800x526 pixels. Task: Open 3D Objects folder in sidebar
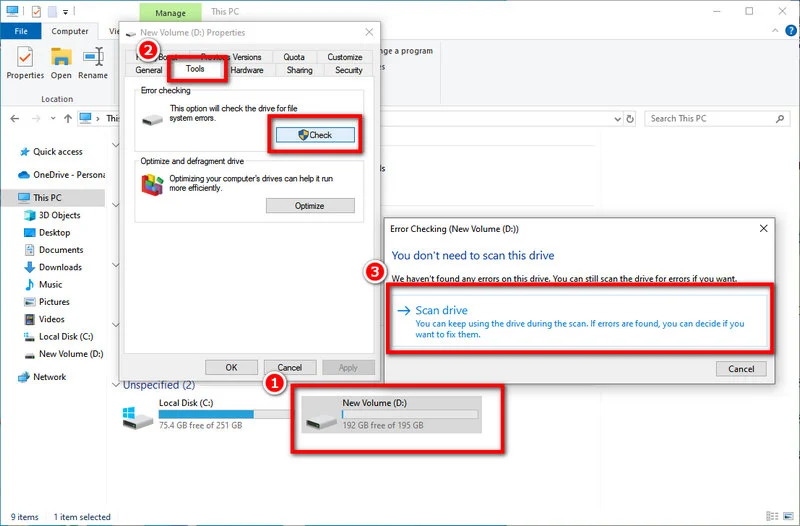click(x=59, y=215)
